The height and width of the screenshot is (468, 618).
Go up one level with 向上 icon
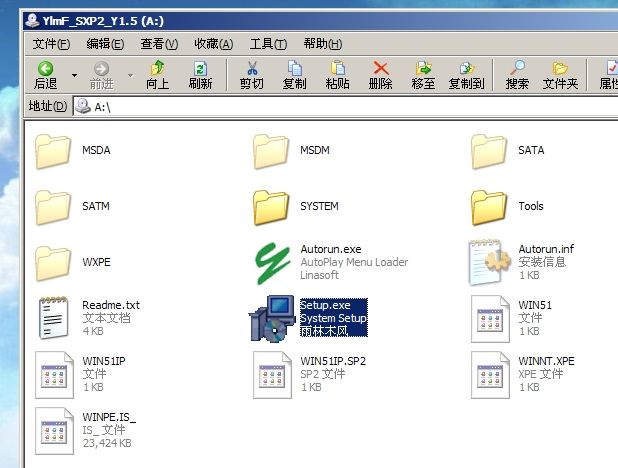tap(158, 68)
